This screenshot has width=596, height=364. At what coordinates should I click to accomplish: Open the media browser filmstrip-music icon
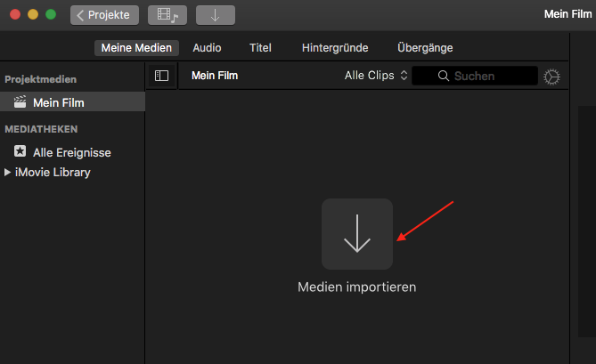[167, 15]
